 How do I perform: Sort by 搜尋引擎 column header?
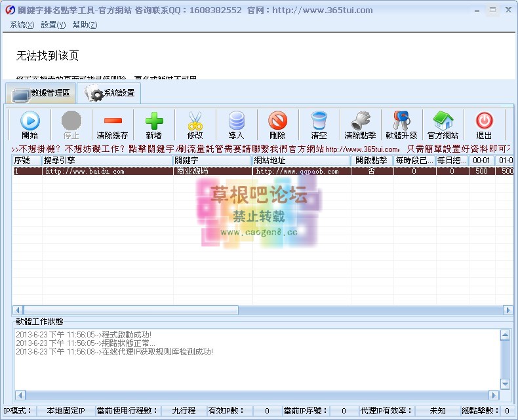click(108, 161)
